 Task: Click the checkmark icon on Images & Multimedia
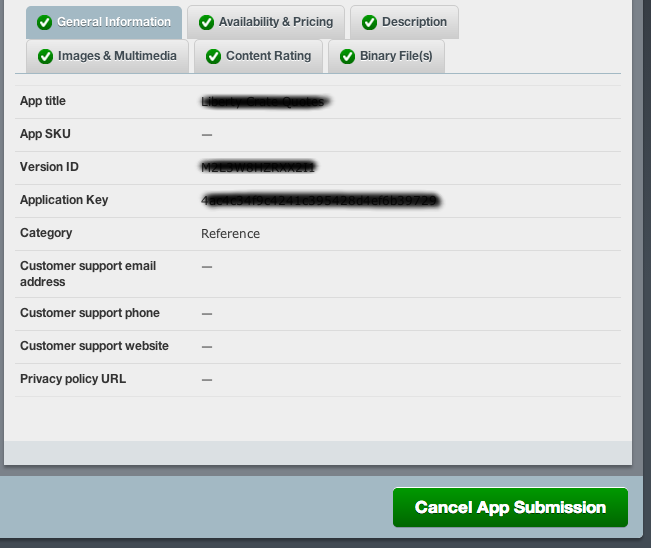click(x=45, y=56)
